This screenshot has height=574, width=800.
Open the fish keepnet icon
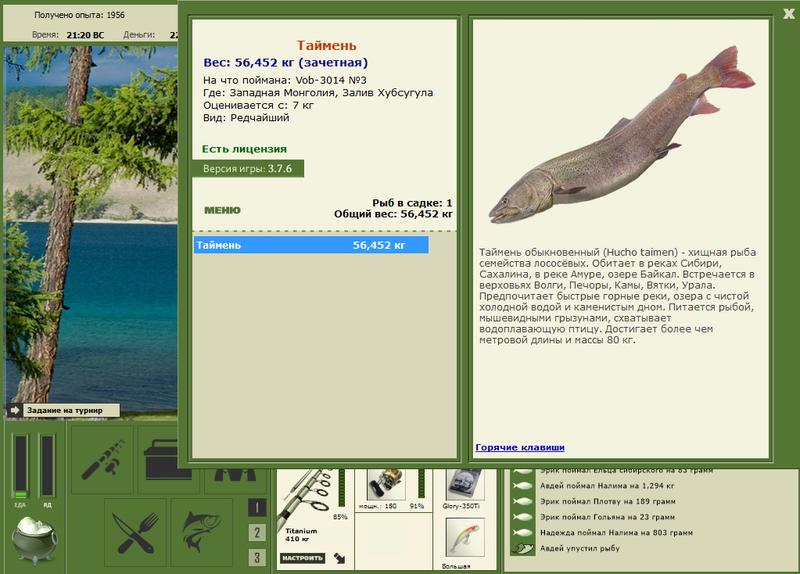click(201, 533)
